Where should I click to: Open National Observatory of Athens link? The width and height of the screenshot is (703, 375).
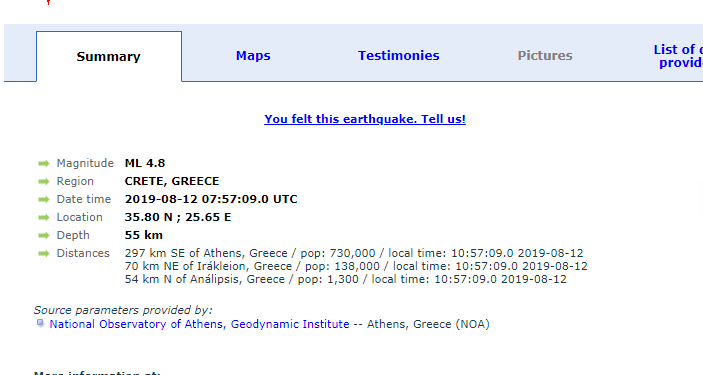(x=199, y=324)
